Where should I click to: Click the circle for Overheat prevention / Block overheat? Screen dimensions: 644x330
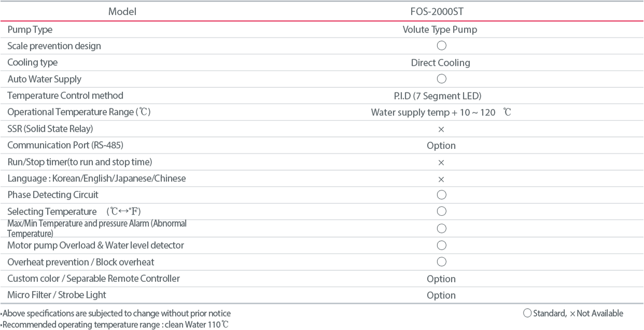coord(441,262)
